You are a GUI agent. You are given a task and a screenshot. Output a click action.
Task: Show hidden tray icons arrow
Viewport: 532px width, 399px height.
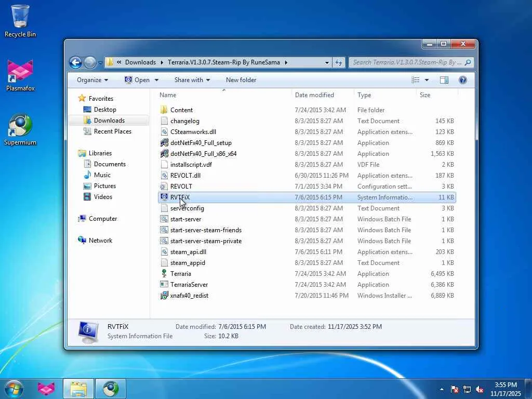[442, 389]
